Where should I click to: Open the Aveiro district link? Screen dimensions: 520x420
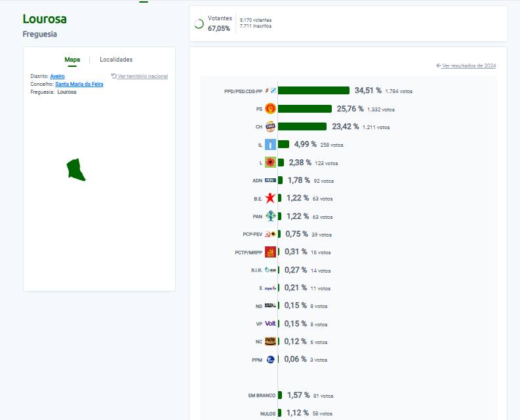tap(57, 76)
